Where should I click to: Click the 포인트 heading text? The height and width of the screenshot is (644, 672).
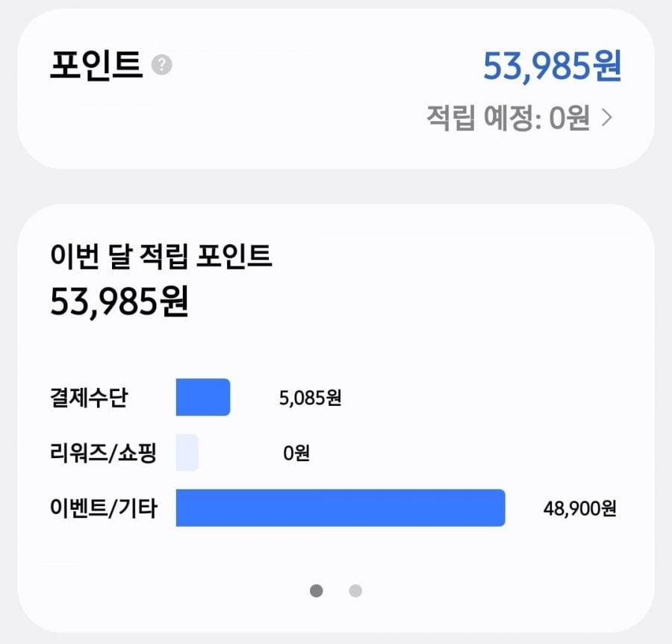96,65
